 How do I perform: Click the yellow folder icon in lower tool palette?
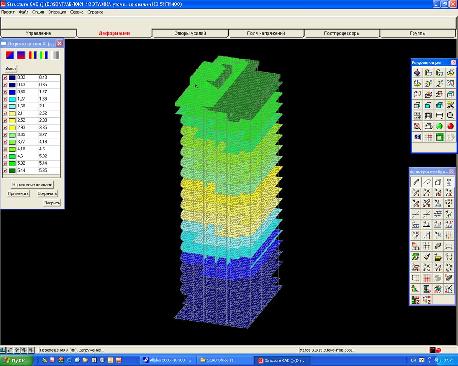(438, 257)
